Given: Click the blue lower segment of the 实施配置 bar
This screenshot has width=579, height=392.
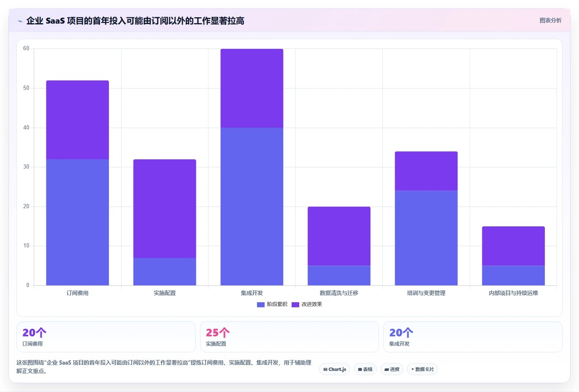Looking at the screenshot, I should point(165,271).
